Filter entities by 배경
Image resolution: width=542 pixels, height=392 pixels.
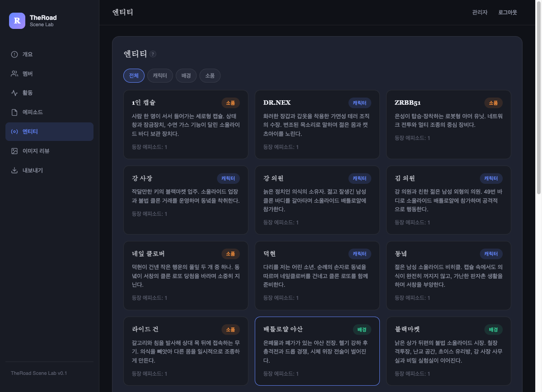(x=186, y=75)
